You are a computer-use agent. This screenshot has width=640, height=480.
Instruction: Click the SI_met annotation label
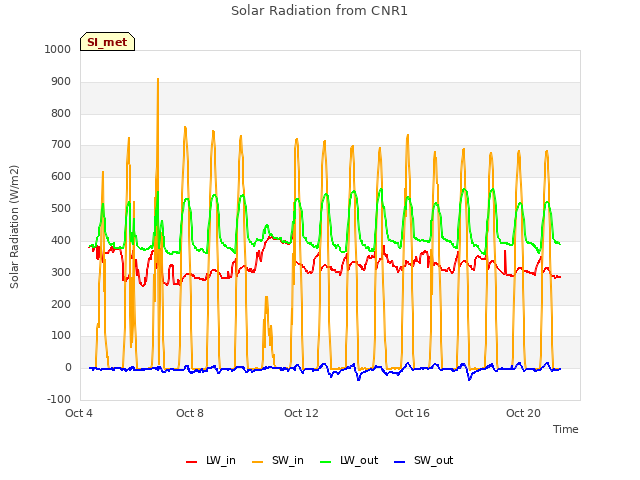coord(107,42)
